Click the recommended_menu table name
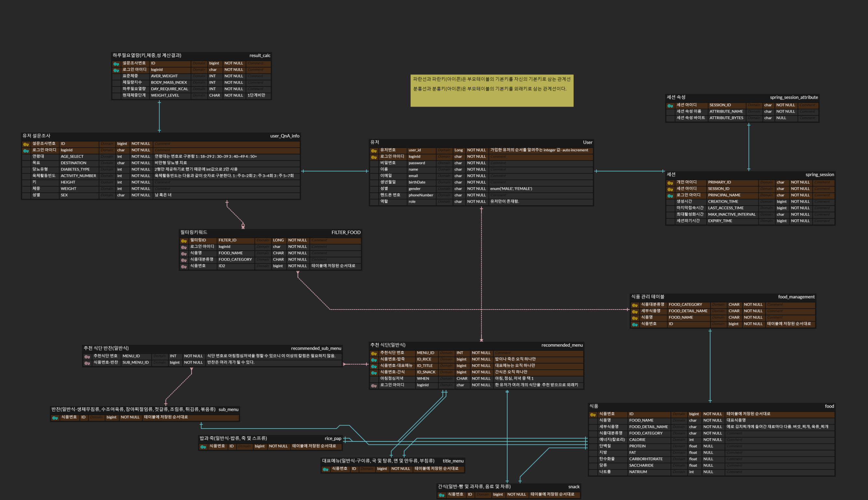 (562, 345)
